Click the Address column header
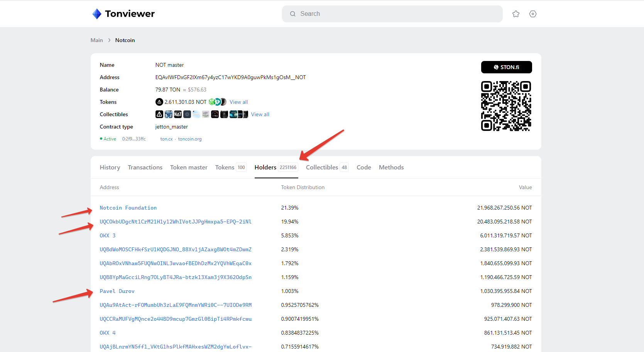644x352 pixels. (x=110, y=187)
